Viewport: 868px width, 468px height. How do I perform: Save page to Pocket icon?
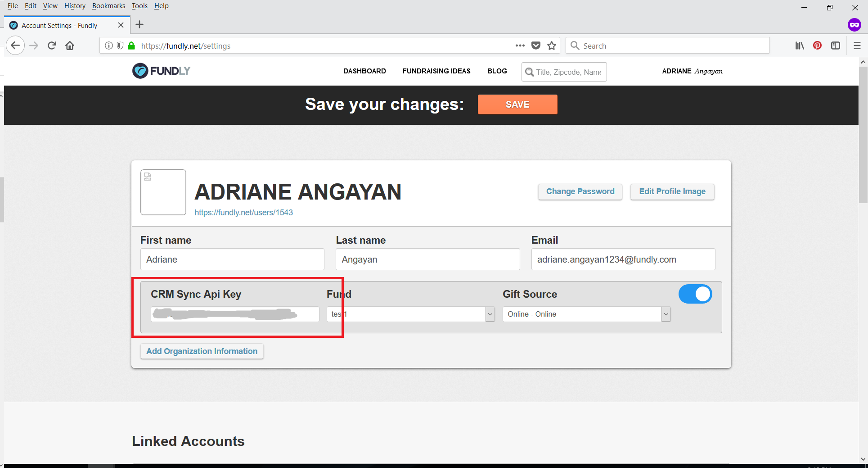(x=536, y=45)
